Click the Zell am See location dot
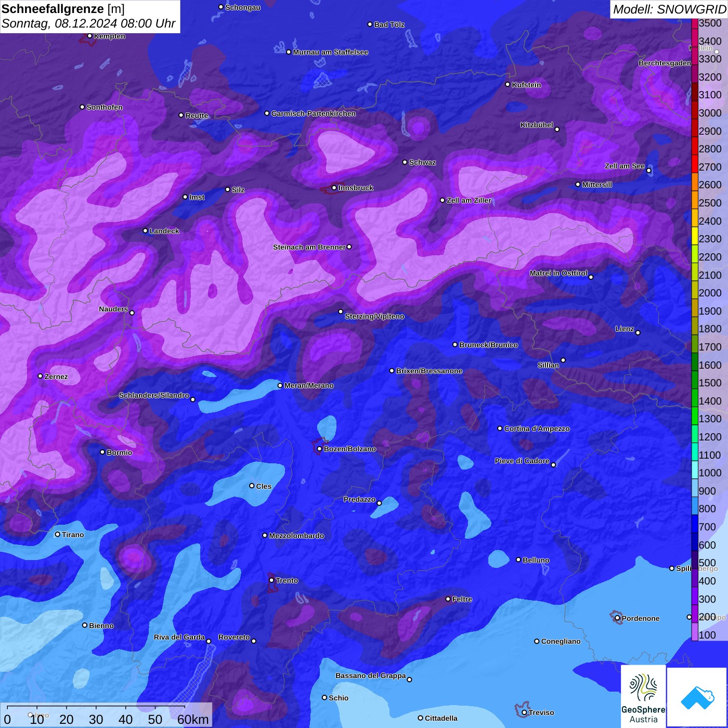 tap(648, 171)
